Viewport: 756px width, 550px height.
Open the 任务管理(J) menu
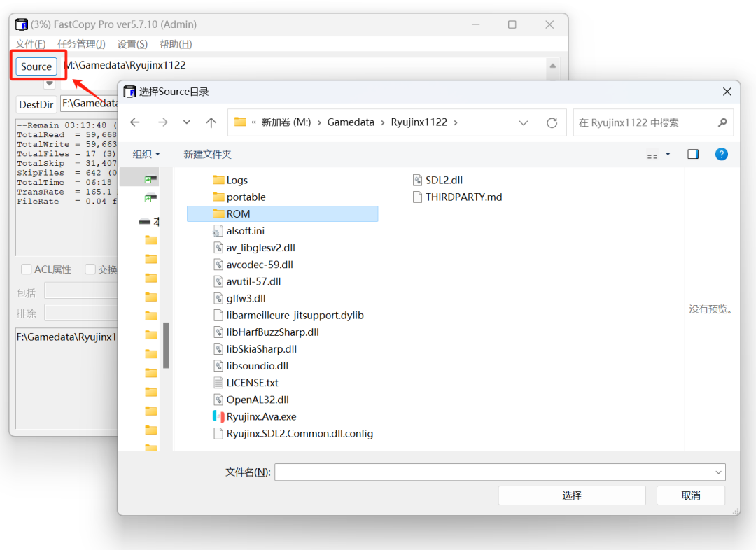tap(81, 44)
